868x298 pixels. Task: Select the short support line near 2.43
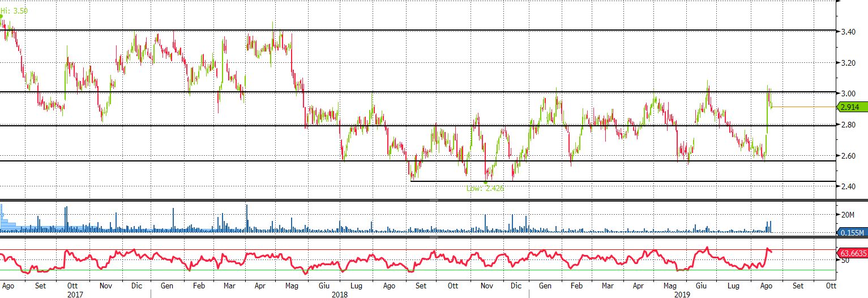623,181
